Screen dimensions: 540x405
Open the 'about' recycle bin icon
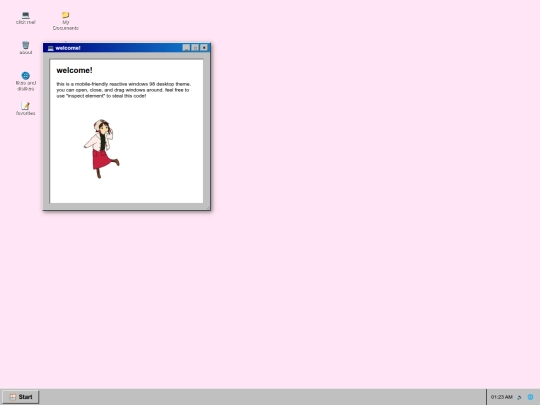click(25, 48)
